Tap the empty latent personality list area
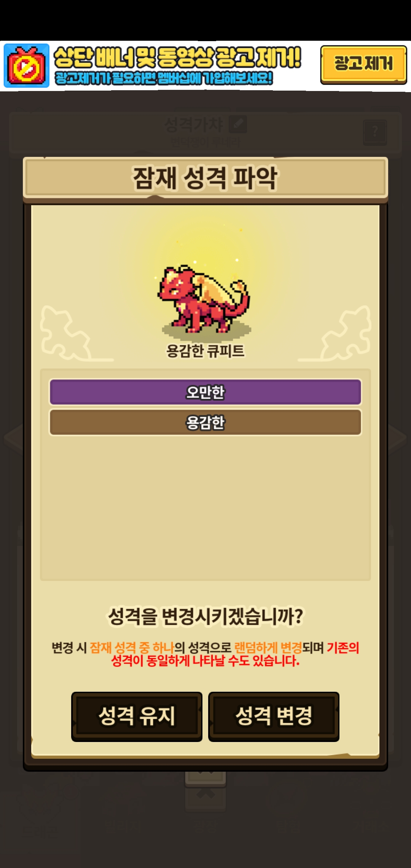411x868 pixels. tap(205, 508)
